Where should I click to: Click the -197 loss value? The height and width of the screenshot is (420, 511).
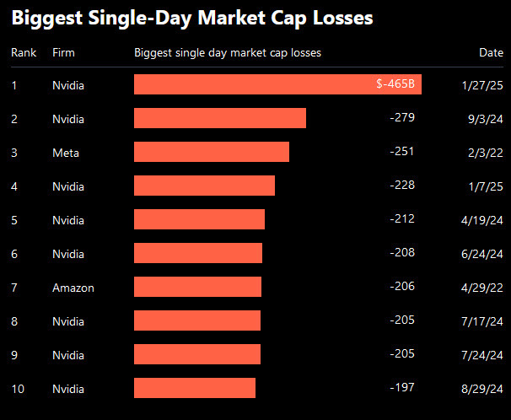[402, 387]
